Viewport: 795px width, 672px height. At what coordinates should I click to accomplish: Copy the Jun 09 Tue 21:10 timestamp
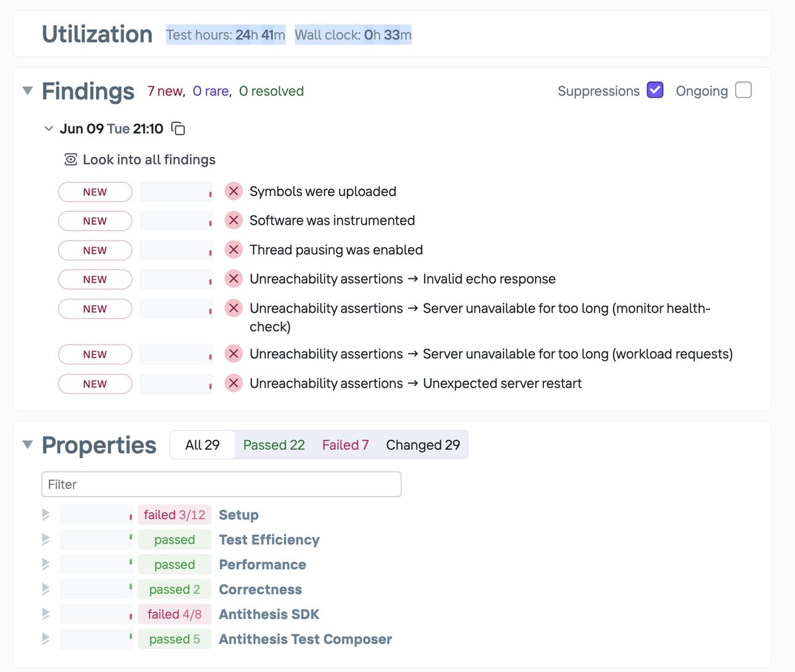pyautogui.click(x=178, y=129)
